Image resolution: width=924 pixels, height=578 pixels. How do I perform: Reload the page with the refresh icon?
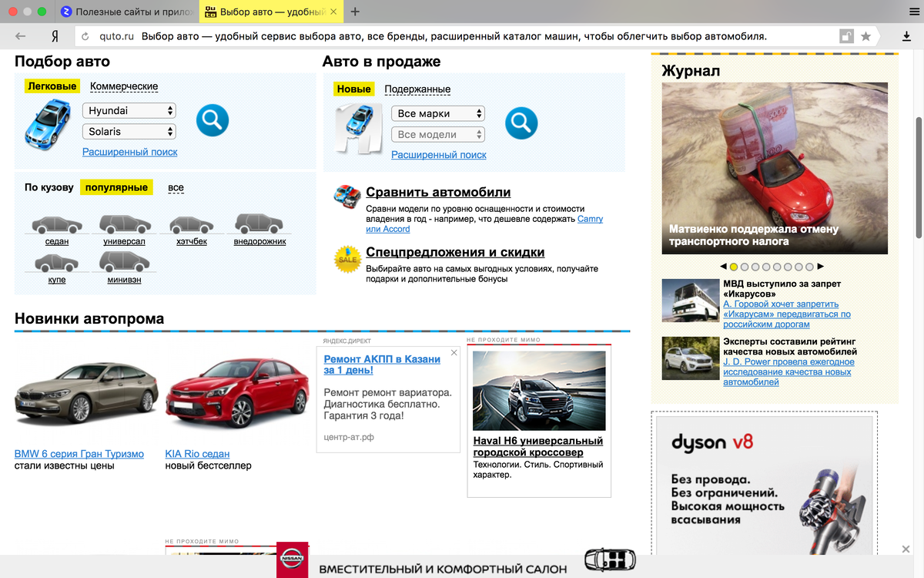85,36
